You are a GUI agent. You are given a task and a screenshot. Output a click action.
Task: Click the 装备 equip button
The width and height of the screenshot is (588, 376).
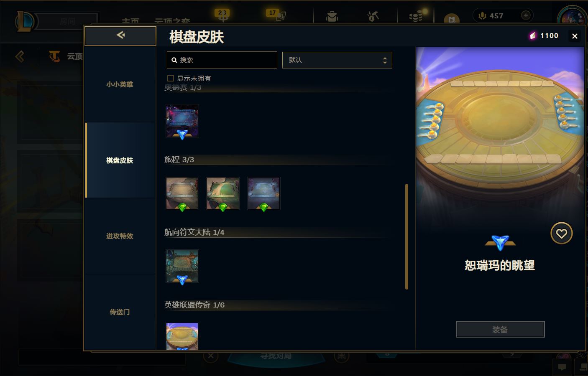tap(500, 329)
